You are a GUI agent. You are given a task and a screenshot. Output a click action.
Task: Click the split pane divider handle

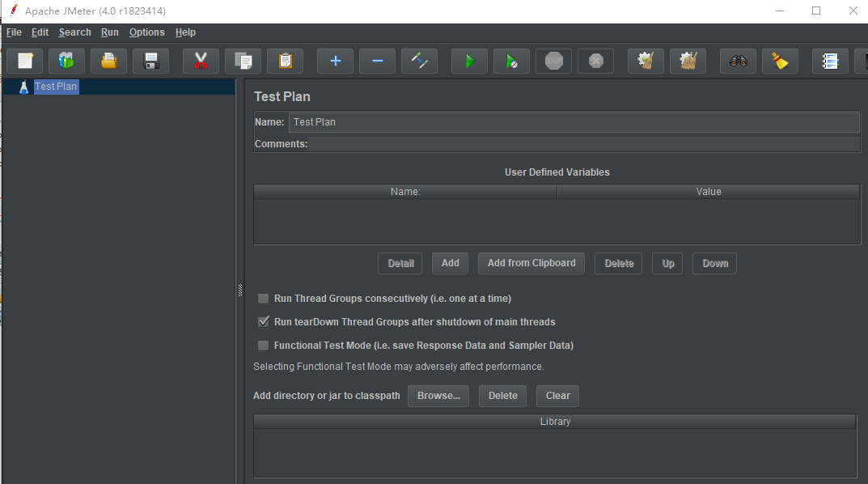coord(240,291)
